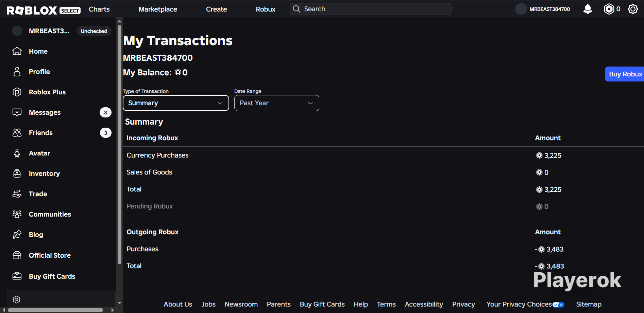Go to the Create tab
Image resolution: width=644 pixels, height=313 pixels.
point(217,9)
